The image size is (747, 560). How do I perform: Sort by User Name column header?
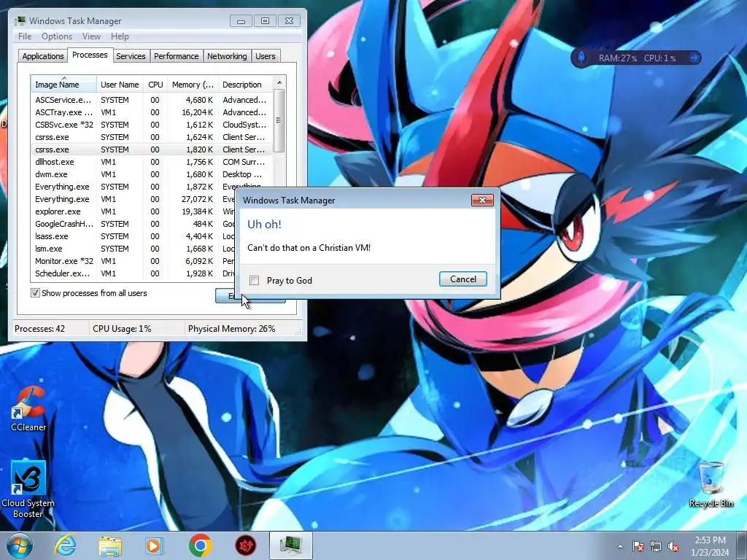120,85
